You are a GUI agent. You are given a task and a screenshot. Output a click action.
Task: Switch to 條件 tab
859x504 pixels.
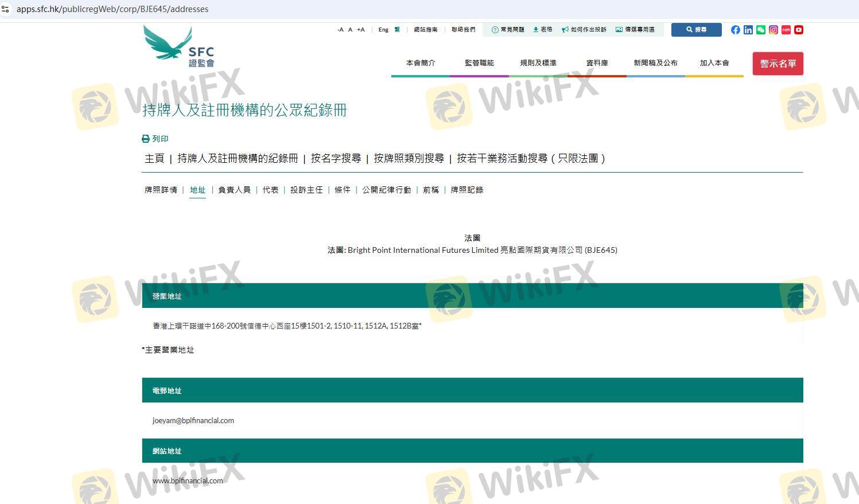point(343,190)
